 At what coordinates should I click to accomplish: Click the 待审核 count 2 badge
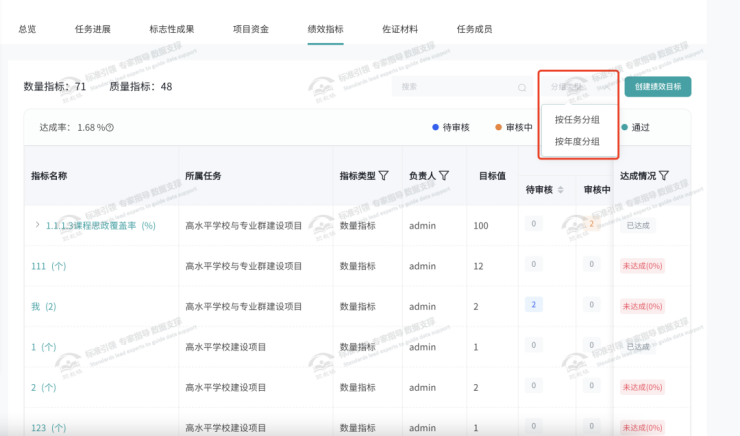click(x=534, y=304)
